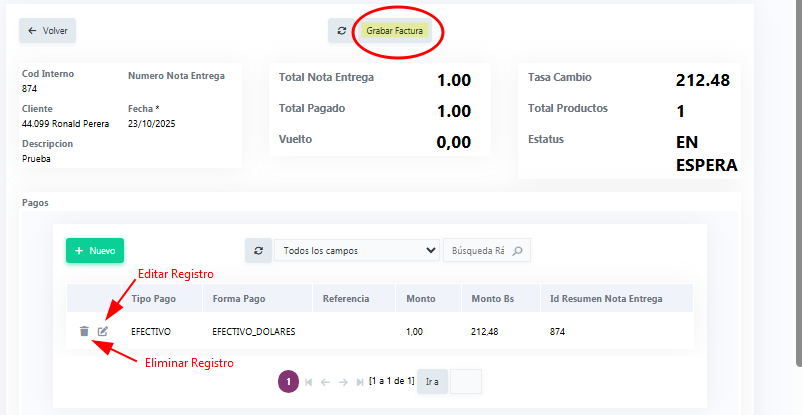Click the previous page arrow
This screenshot has height=415, width=802.
click(x=326, y=382)
